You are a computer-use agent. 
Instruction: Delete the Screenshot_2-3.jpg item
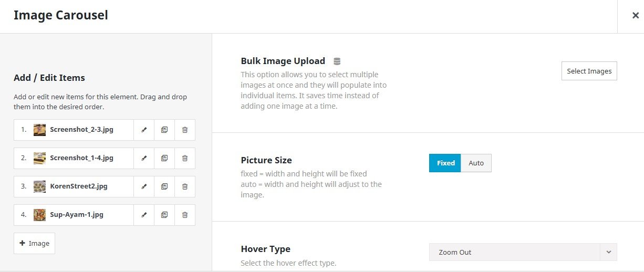pos(185,130)
